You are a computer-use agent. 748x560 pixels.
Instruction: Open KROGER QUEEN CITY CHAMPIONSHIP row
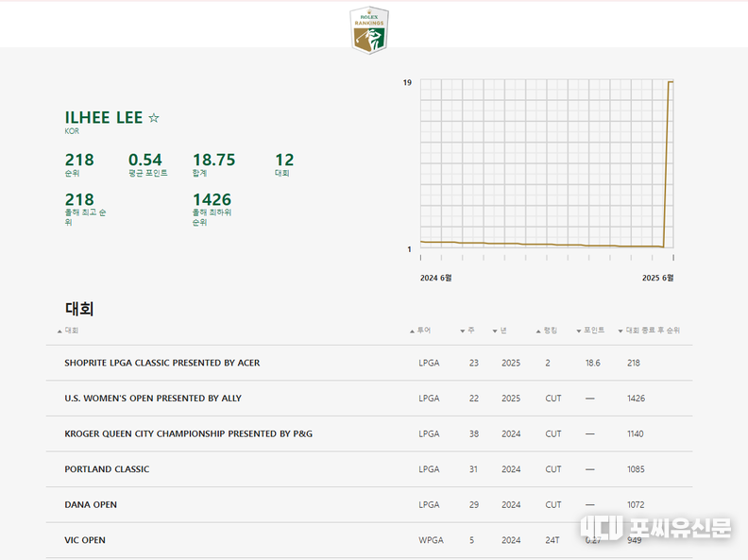pos(369,433)
